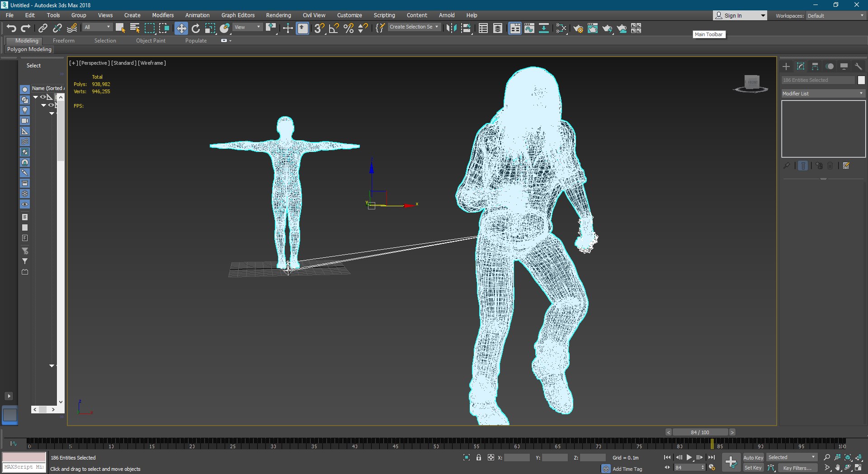Image resolution: width=868 pixels, height=474 pixels.
Task: Click the Set Key button
Action: coord(753,468)
